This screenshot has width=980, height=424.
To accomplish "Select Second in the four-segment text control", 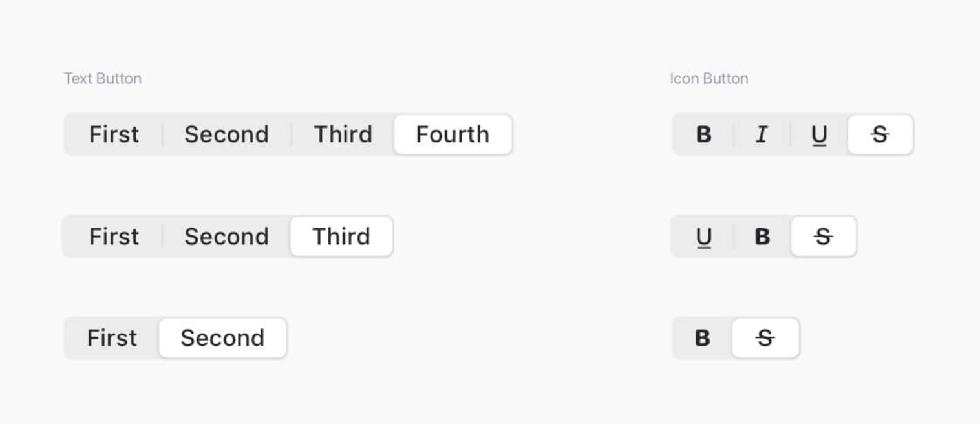I will pos(226,134).
